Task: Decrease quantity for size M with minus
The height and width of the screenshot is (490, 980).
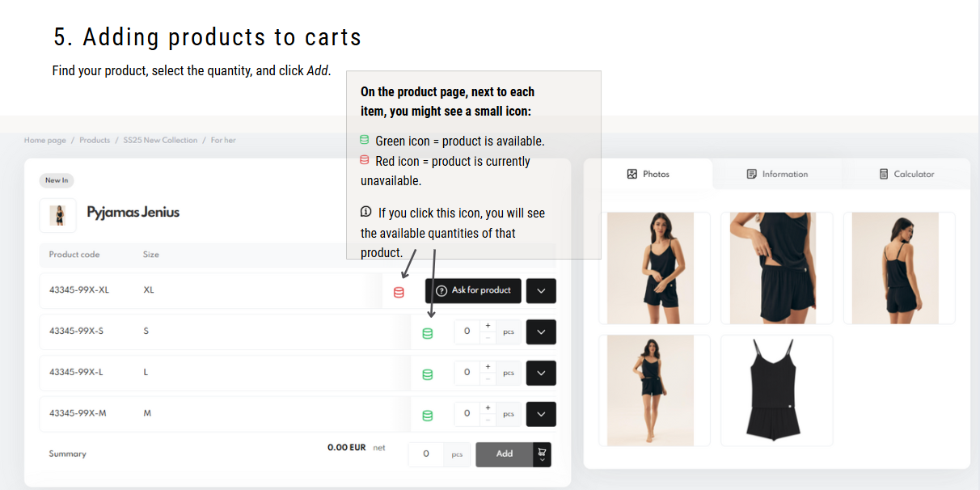Action: (x=488, y=420)
